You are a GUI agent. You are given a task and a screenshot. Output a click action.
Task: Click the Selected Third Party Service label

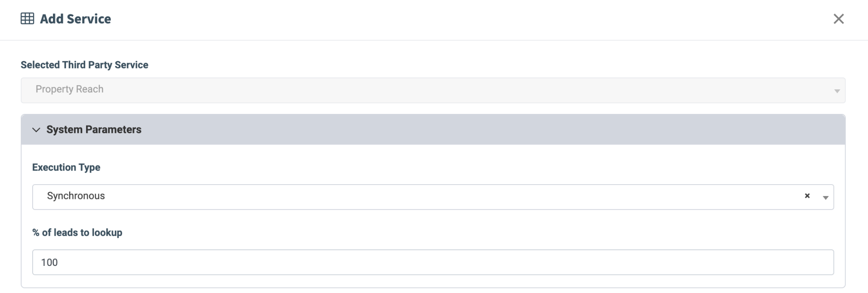(84, 65)
